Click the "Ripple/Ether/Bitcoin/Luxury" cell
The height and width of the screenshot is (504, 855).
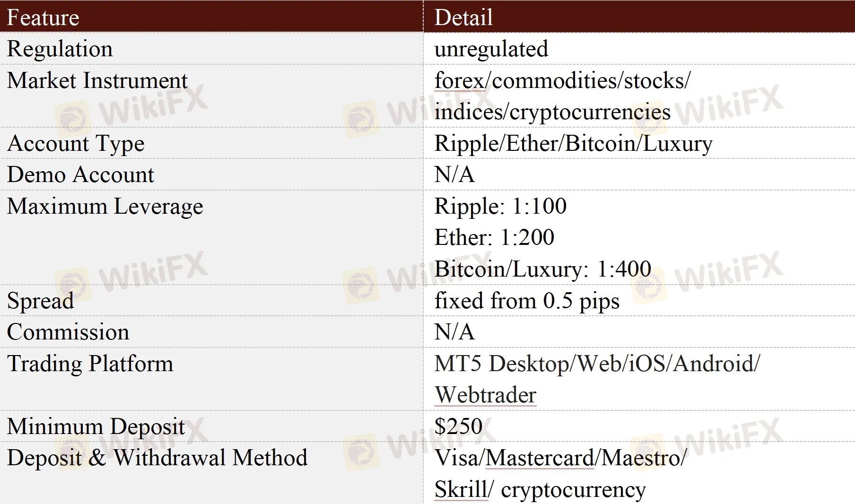pos(573,143)
